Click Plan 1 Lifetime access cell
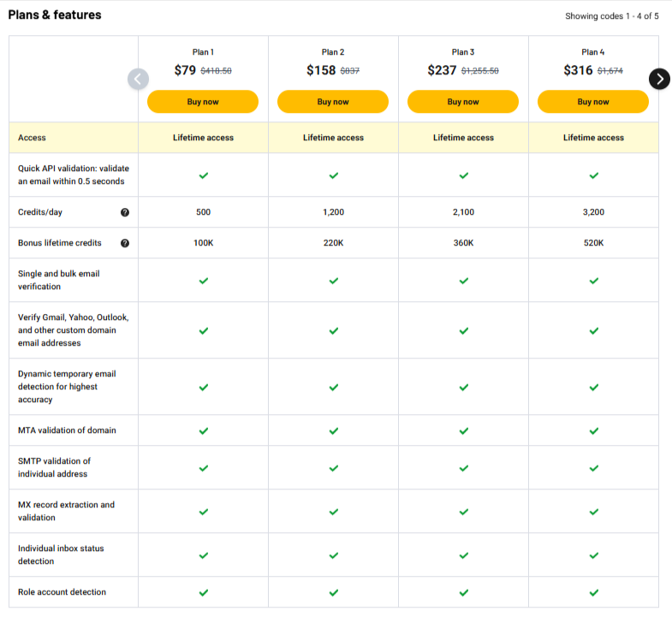672x617 pixels. 203,138
